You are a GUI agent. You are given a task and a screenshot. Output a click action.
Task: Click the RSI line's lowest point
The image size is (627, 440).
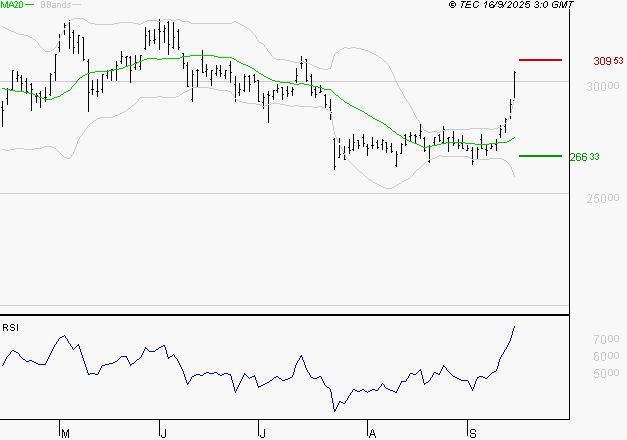click(x=334, y=410)
